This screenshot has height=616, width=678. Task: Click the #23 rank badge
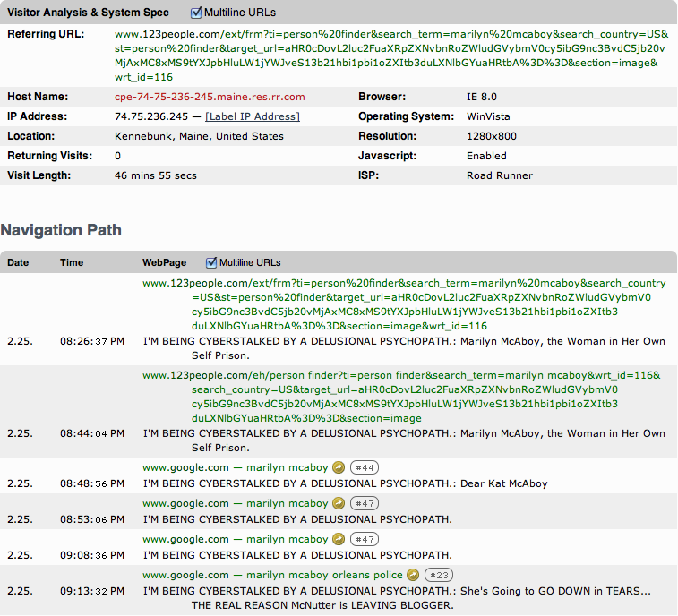pos(439,576)
